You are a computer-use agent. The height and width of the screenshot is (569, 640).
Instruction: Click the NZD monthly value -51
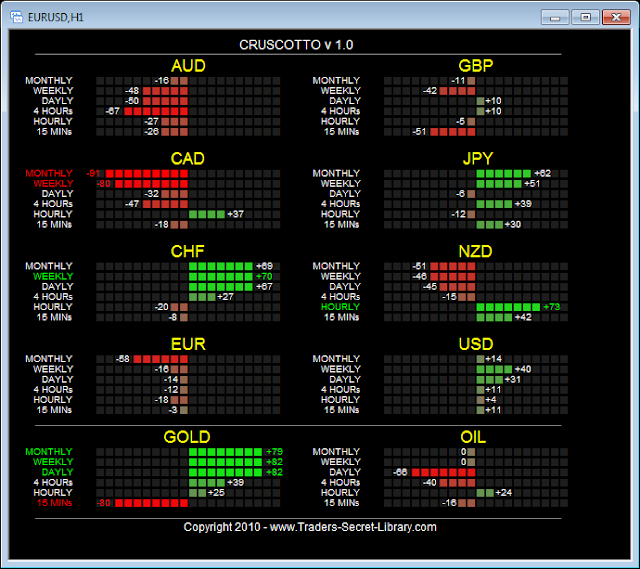pyautogui.click(x=419, y=266)
